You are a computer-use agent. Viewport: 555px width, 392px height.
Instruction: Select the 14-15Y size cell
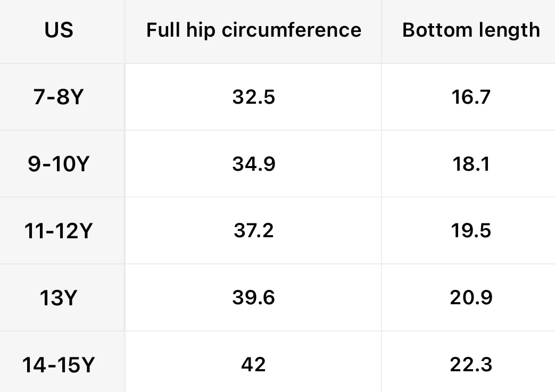(x=59, y=365)
